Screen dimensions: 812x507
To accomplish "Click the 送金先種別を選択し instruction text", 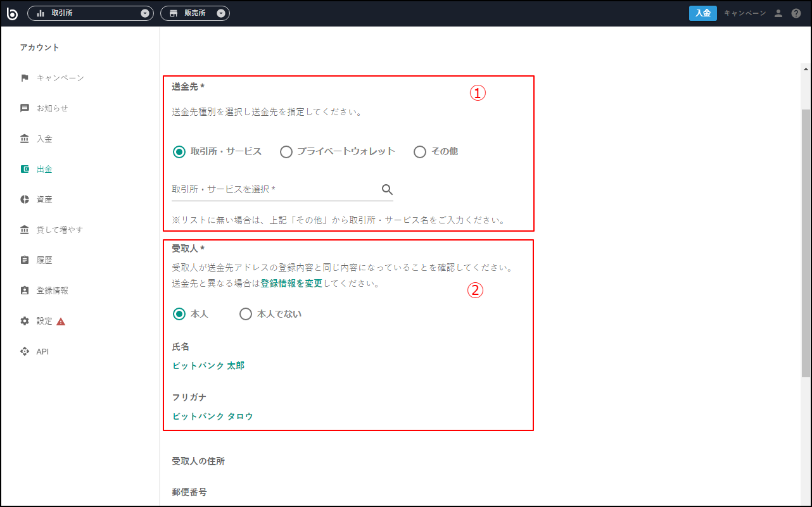I will (x=267, y=113).
